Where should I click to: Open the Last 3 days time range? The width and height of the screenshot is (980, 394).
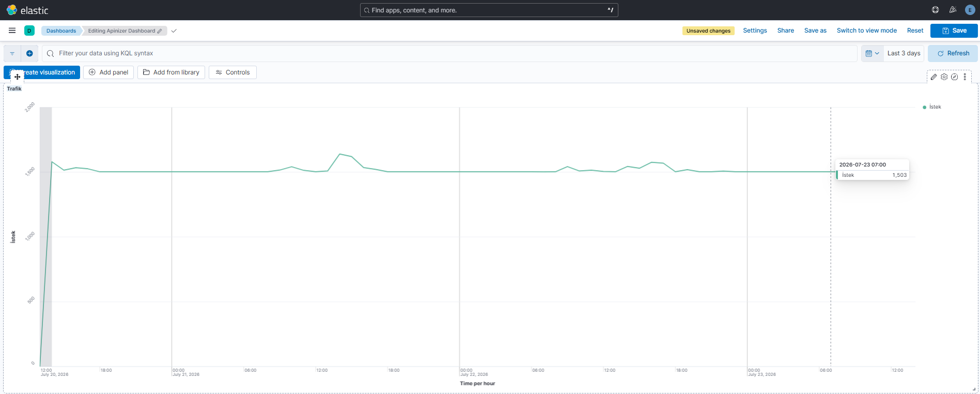(904, 53)
